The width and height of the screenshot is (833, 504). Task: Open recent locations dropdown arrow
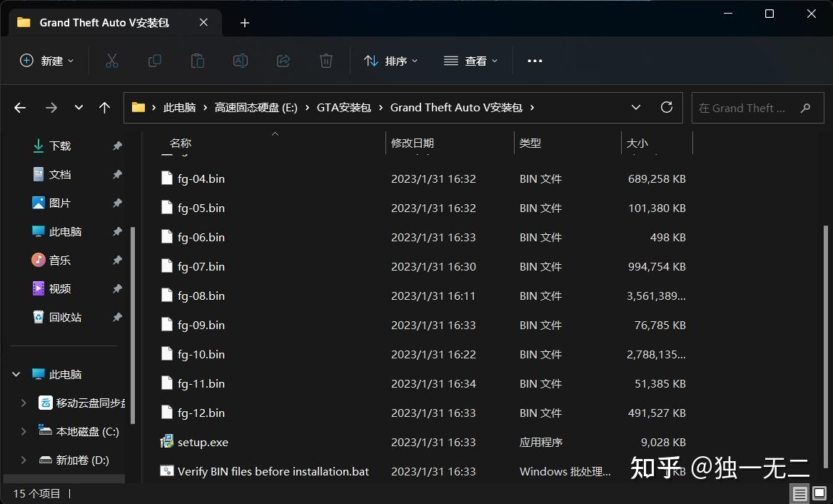pos(79,108)
